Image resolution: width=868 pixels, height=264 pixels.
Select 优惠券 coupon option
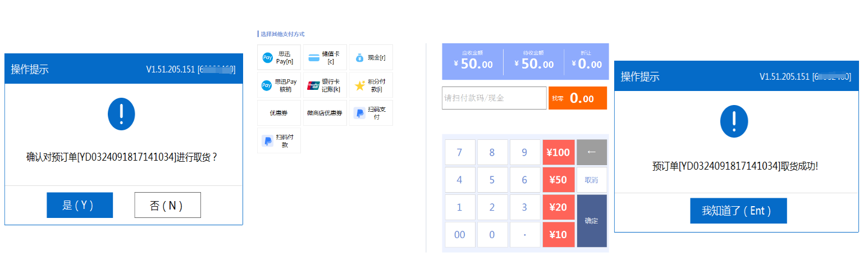tap(279, 113)
